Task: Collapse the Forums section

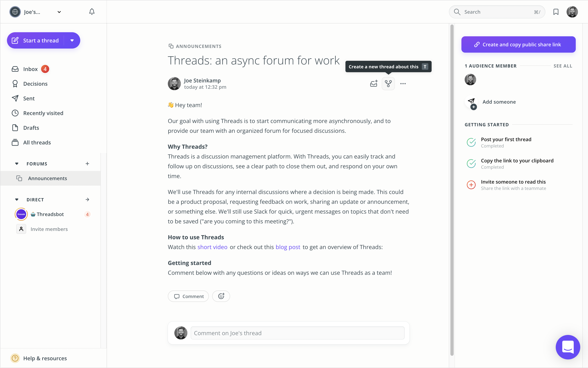Action: (x=17, y=164)
